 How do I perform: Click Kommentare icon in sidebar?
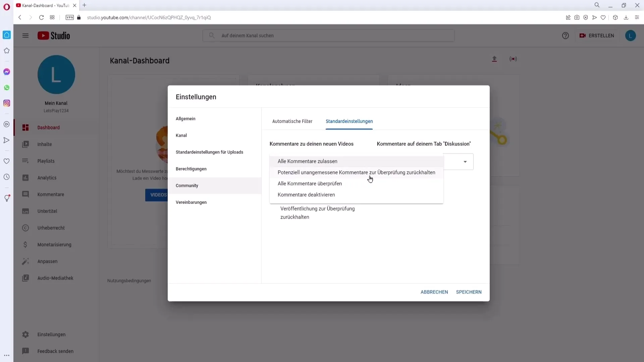click(25, 194)
